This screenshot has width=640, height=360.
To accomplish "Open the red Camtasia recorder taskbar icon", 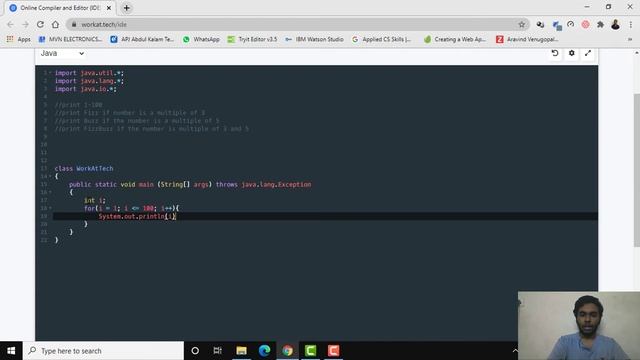I will [333, 351].
